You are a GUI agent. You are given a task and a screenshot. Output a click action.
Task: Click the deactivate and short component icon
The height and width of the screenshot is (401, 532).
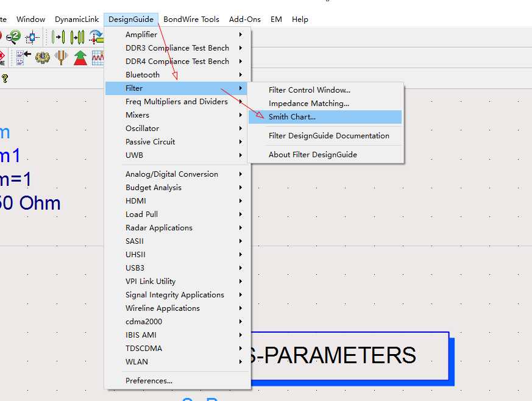pyautogui.click(x=77, y=37)
